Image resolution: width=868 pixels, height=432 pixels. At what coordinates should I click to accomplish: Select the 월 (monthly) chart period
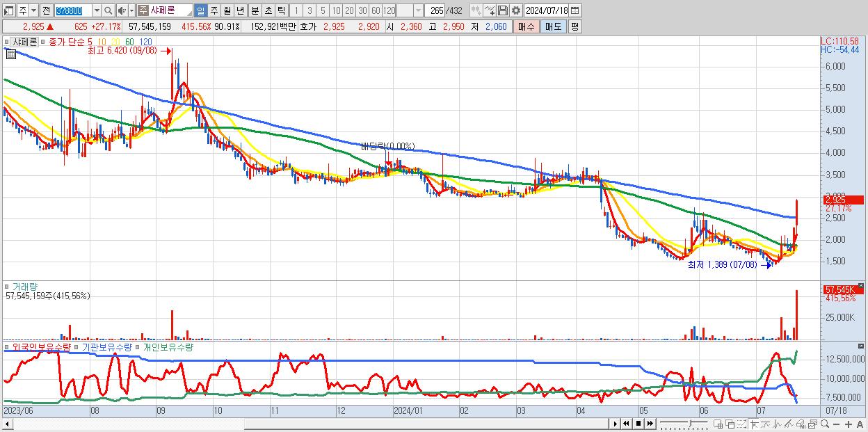227,10
